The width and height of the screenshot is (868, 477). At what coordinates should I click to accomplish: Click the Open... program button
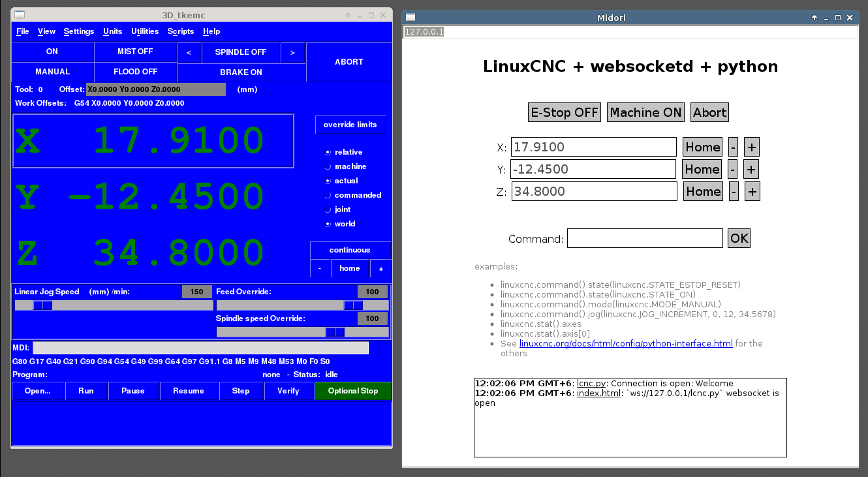[x=38, y=391]
